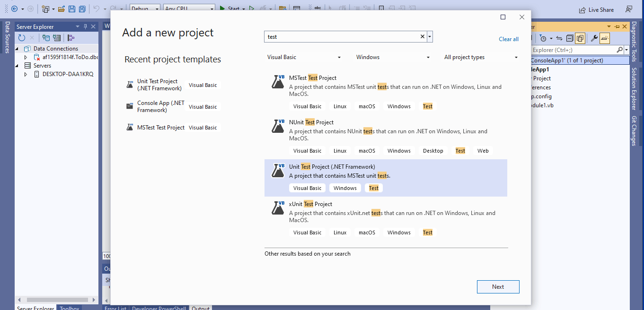Open the Visual Basic language filter
644x310 pixels.
click(x=304, y=57)
